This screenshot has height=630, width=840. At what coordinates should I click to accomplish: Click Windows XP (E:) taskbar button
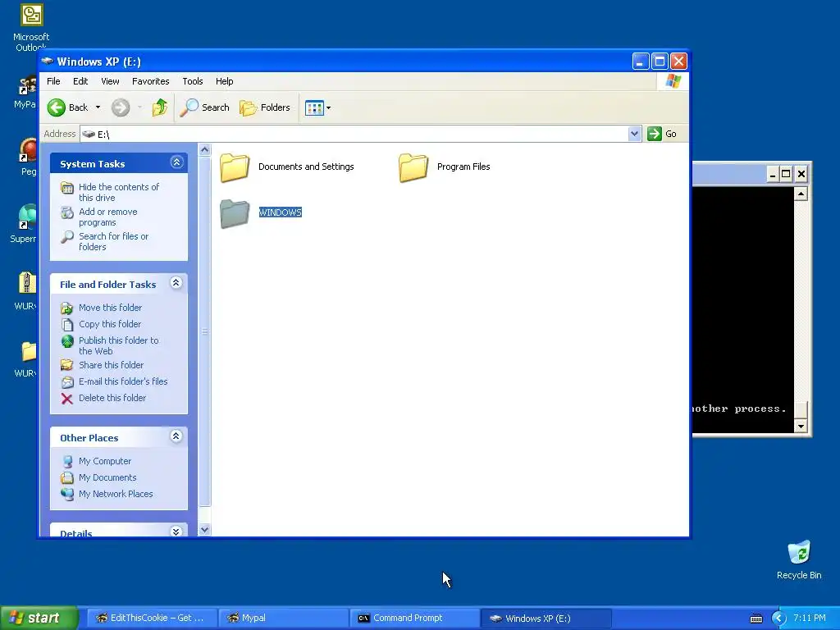click(546, 619)
